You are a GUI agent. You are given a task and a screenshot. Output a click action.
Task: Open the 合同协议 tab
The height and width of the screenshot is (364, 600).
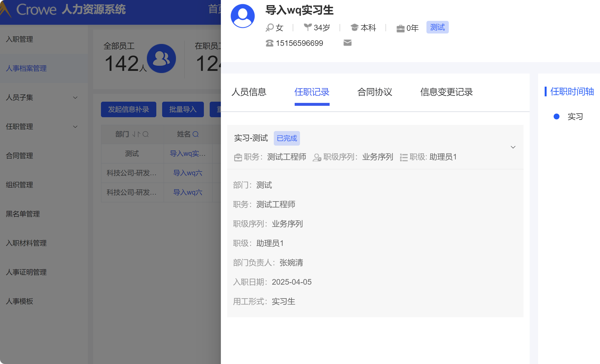pyautogui.click(x=375, y=92)
